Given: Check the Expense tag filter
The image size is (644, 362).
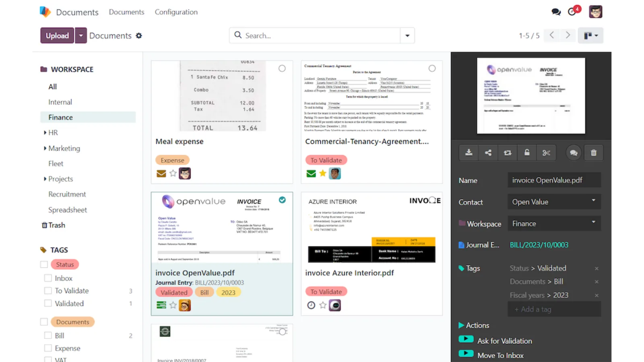Looking at the screenshot, I should point(48,348).
